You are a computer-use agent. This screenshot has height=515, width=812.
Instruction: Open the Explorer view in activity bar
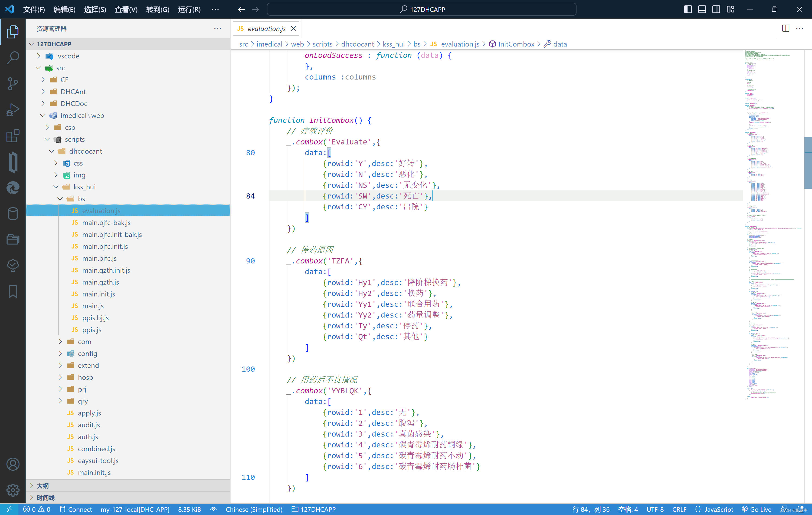pos(13,32)
